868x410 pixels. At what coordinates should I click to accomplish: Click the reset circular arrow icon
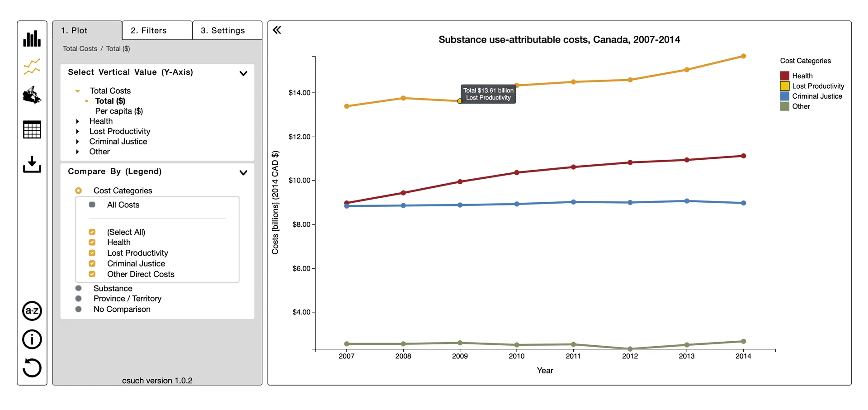click(32, 367)
